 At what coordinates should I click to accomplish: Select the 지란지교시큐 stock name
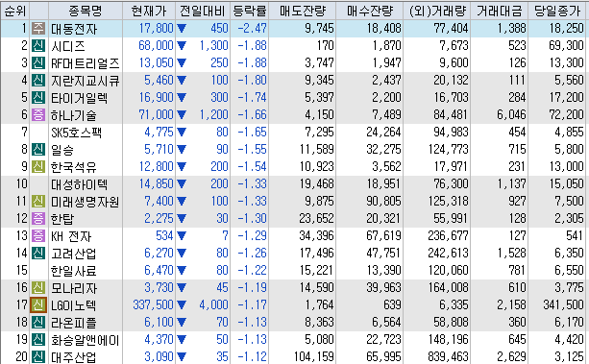(x=85, y=81)
